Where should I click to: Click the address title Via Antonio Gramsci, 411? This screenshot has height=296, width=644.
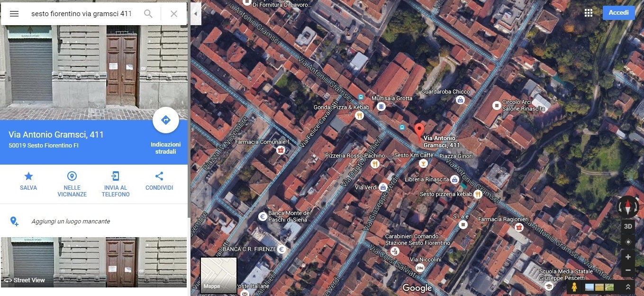(x=56, y=135)
